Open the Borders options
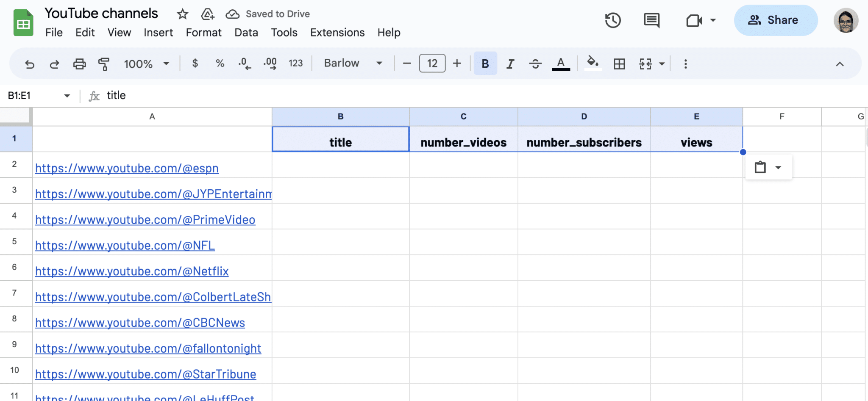This screenshot has height=401, width=868. (620, 64)
